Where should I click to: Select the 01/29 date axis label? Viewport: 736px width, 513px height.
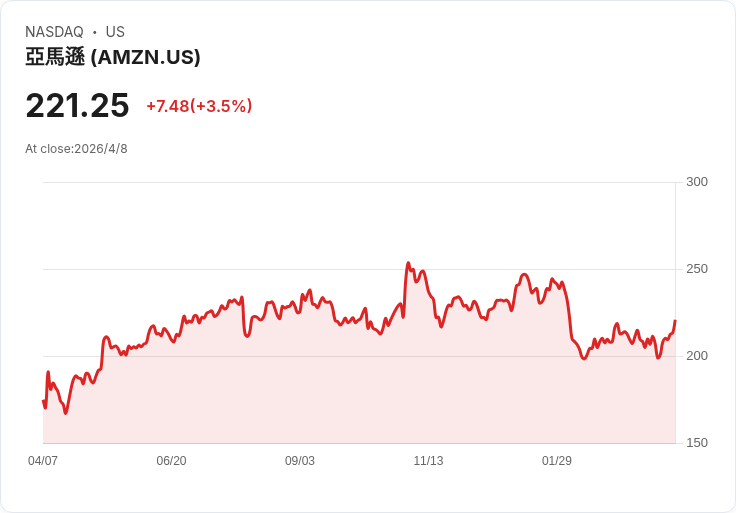coord(557,461)
